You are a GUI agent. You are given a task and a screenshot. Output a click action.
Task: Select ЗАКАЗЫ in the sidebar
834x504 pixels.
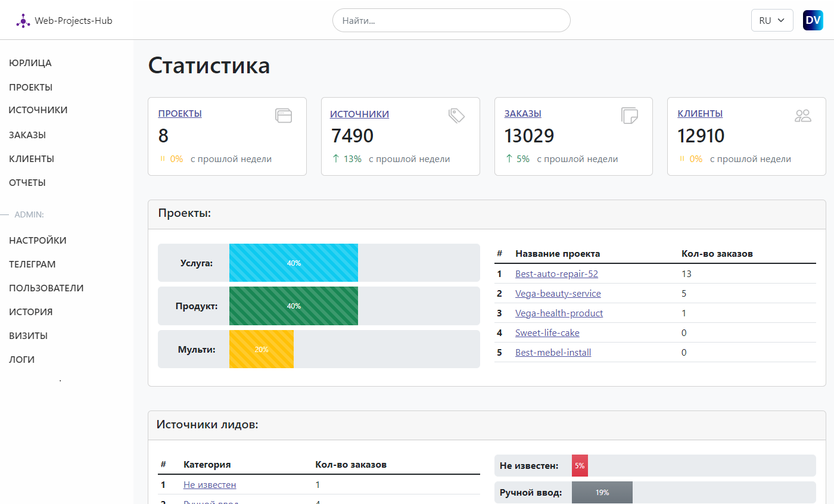point(27,135)
